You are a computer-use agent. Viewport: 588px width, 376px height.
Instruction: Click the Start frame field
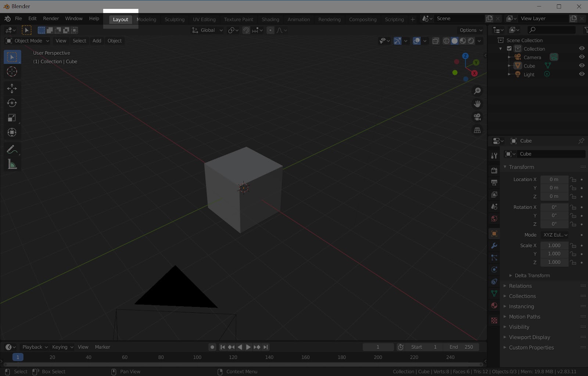424,347
